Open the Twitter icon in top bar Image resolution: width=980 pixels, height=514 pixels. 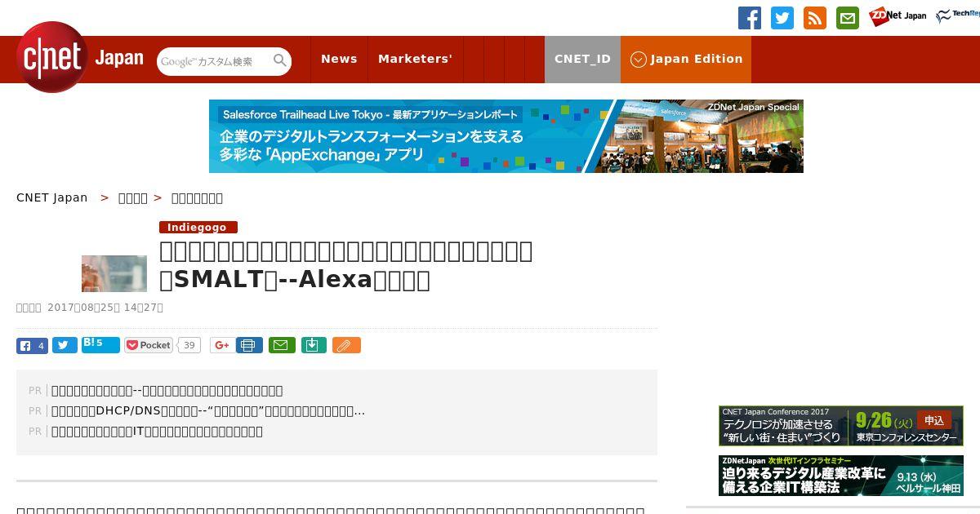coord(782,18)
